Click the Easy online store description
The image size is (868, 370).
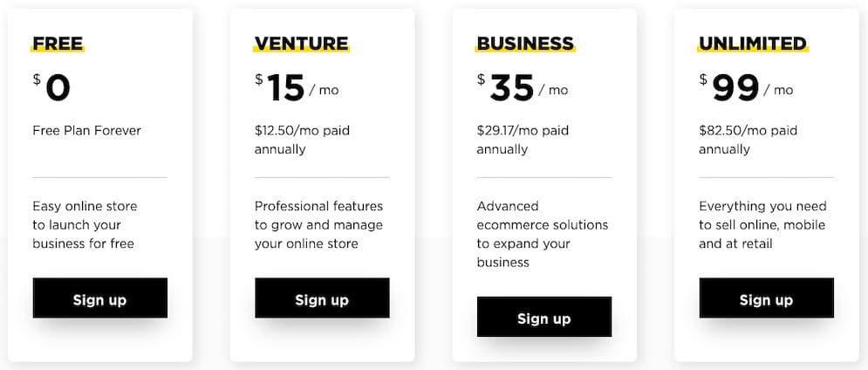point(85,225)
